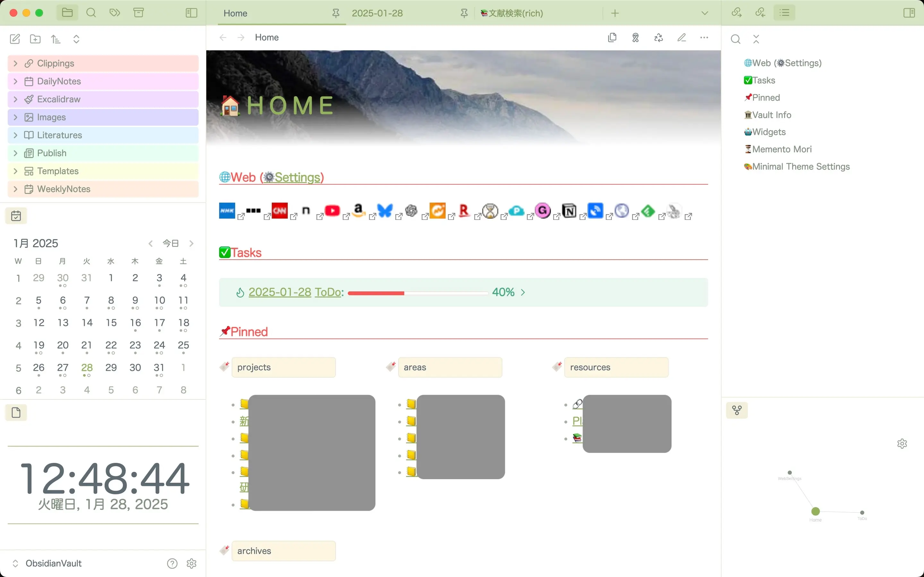Expand the Literatures folder

(x=60, y=135)
